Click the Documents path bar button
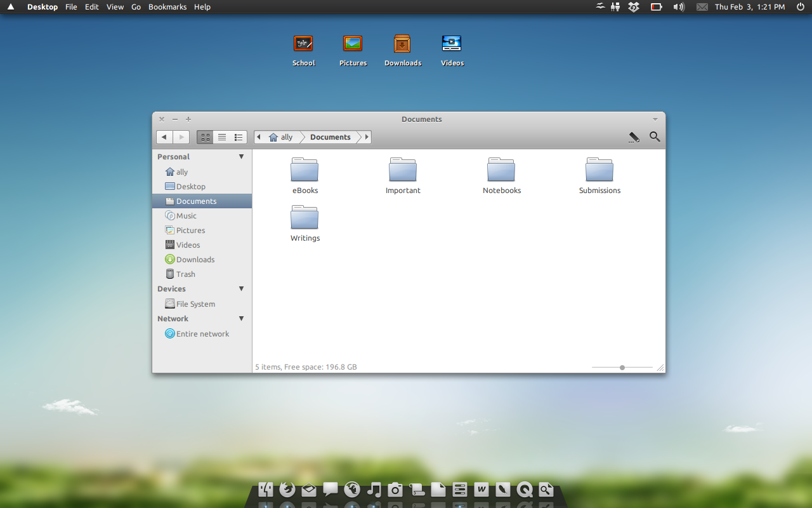The image size is (812, 508). point(331,137)
